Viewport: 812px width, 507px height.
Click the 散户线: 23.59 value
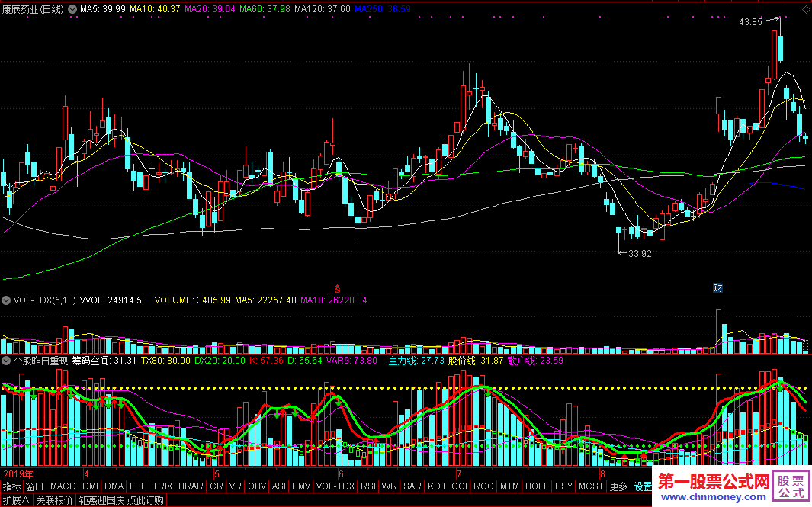coord(535,361)
